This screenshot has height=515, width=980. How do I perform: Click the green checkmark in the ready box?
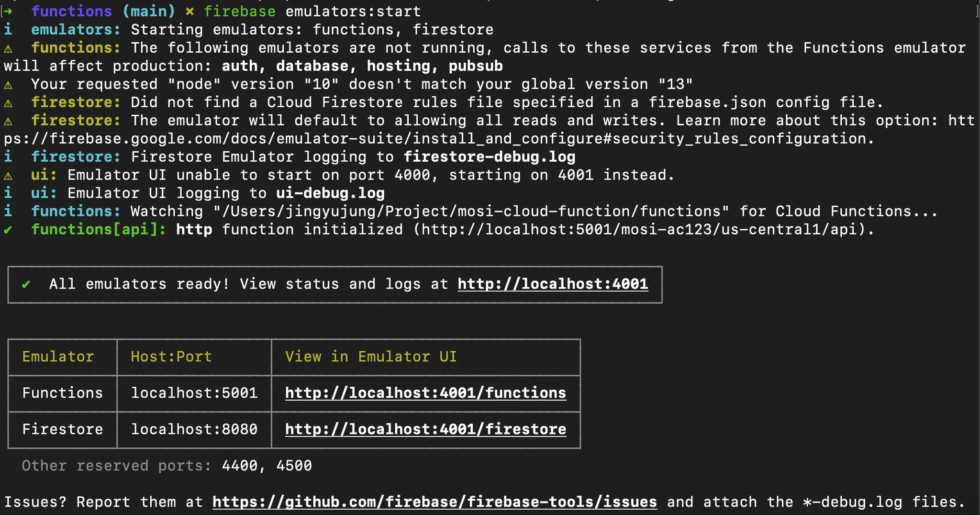click(26, 284)
